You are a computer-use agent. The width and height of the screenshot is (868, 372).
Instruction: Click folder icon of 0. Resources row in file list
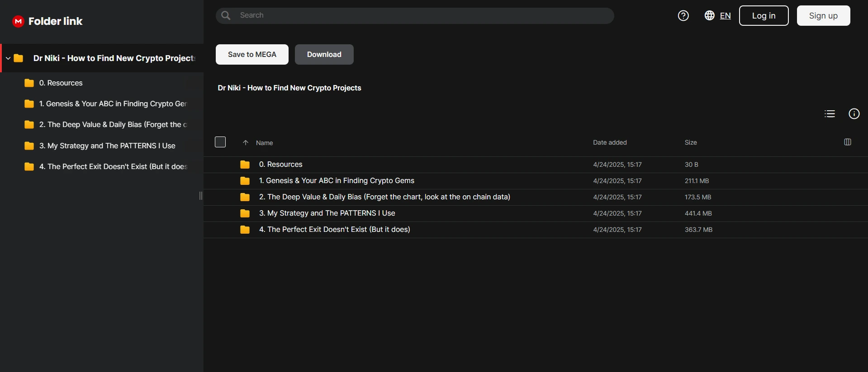(245, 165)
